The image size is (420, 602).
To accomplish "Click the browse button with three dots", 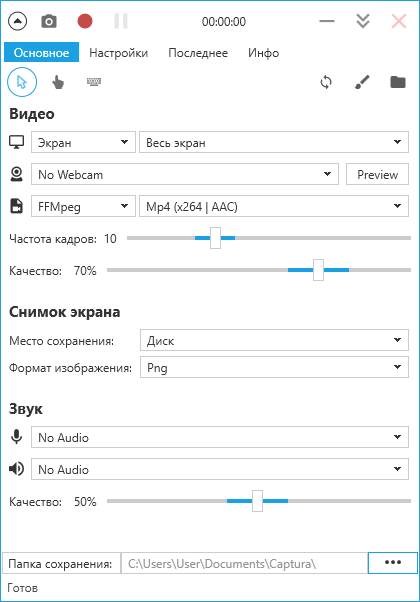I will tap(393, 563).
